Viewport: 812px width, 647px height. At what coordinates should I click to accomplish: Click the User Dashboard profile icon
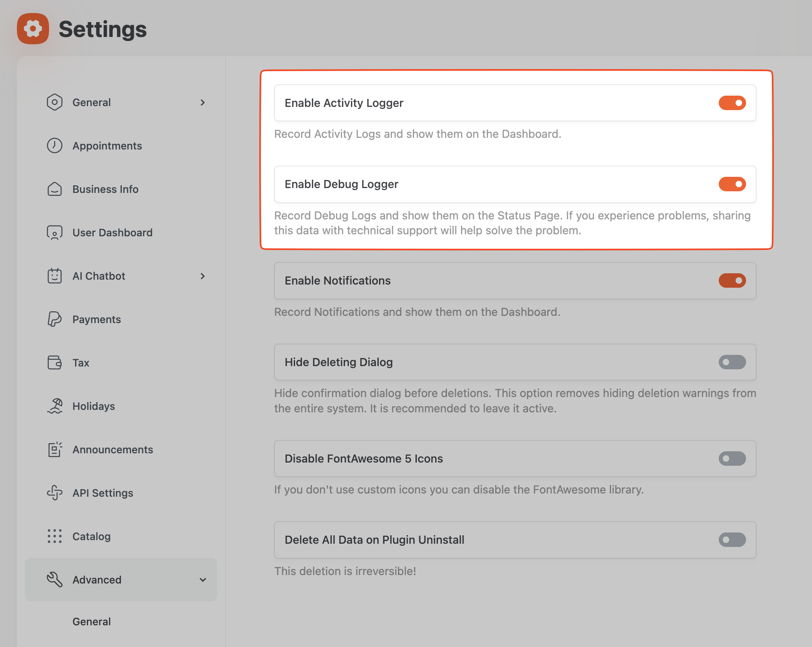[55, 232]
